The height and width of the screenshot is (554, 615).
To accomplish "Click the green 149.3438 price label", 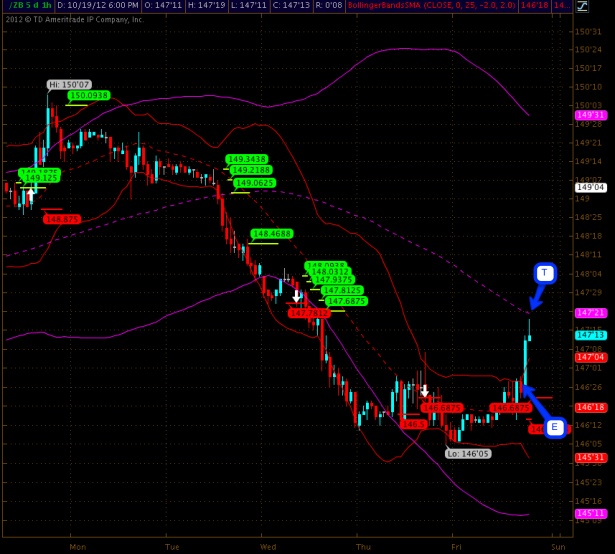I will point(247,159).
